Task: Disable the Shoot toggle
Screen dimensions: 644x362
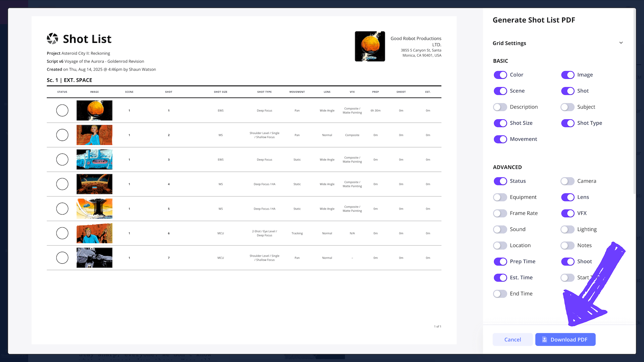Action: [568, 262]
